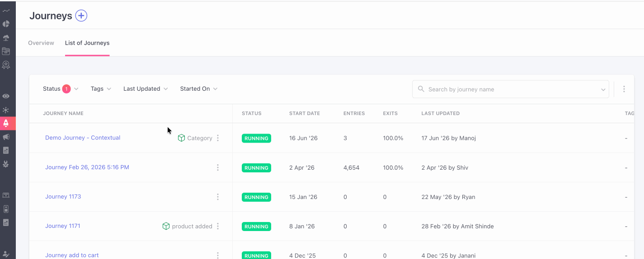Click the award badge icon in sidebar

[6, 65]
